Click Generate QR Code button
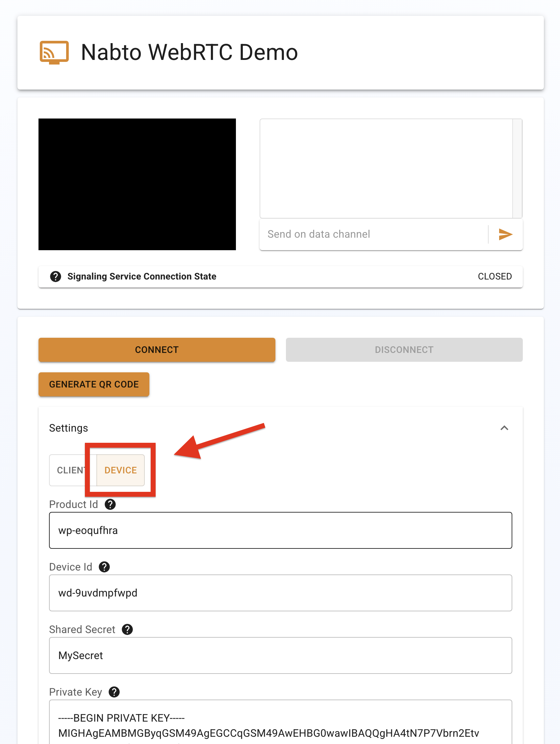560x744 pixels. (94, 384)
